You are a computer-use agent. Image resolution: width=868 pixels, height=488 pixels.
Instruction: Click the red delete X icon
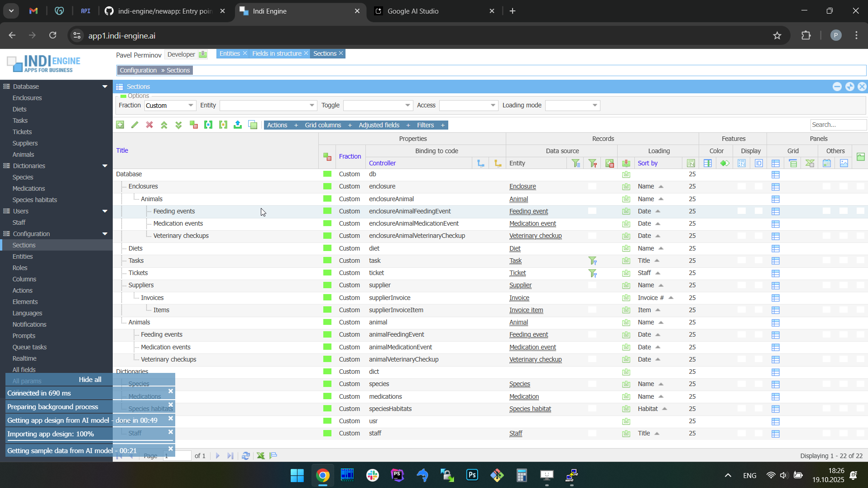149,125
